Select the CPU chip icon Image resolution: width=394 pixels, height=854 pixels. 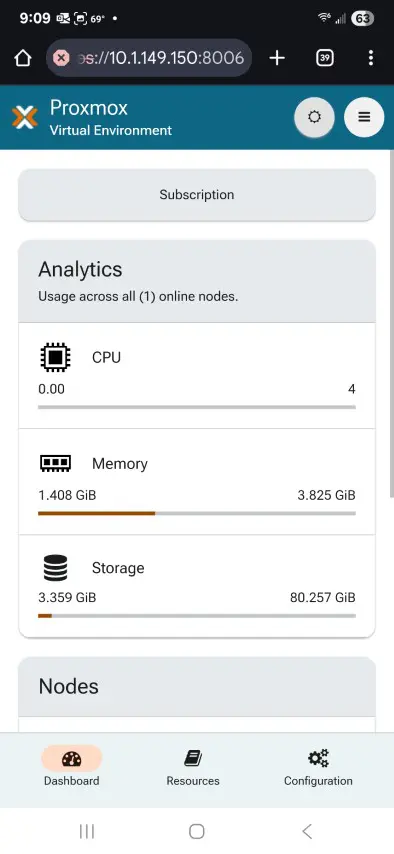coord(55,357)
